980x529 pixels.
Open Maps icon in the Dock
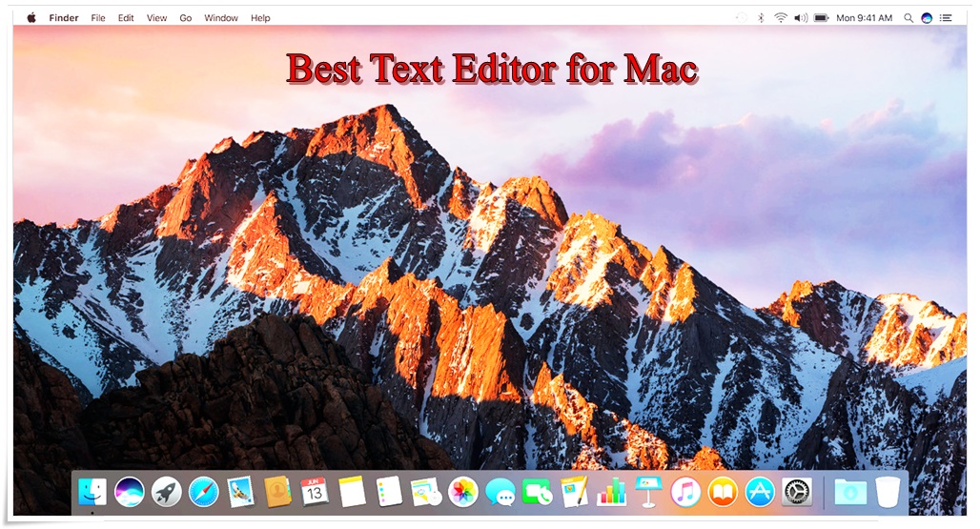pyautogui.click(x=426, y=492)
